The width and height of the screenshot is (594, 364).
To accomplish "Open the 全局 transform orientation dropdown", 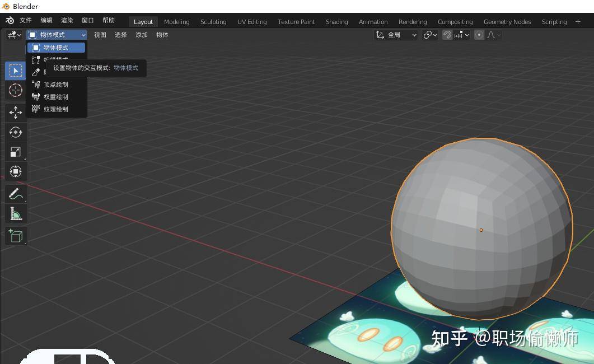I will tap(396, 35).
